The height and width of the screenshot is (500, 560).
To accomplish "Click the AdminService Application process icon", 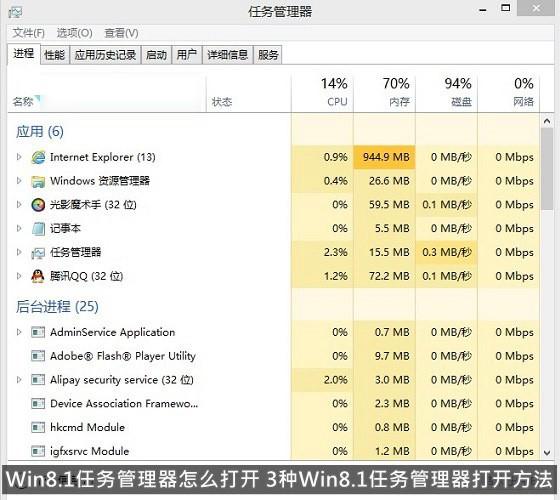I will tap(38, 332).
